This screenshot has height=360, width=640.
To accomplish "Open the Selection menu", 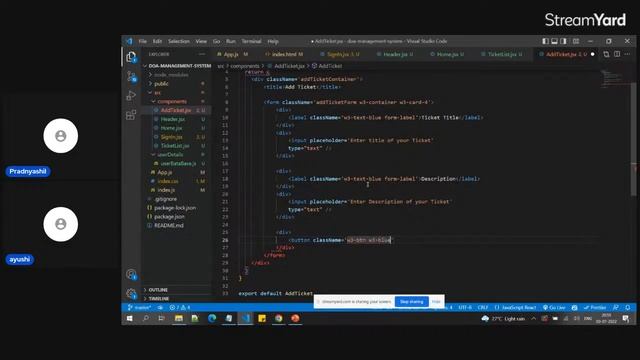I will click(x=179, y=41).
